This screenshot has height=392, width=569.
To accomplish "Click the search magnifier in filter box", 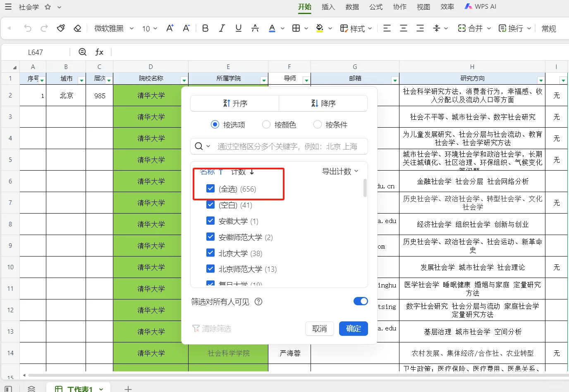I will tap(199, 146).
